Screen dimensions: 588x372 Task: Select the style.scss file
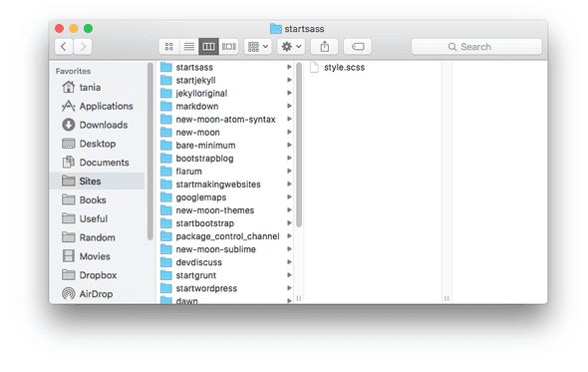pyautogui.click(x=374, y=67)
